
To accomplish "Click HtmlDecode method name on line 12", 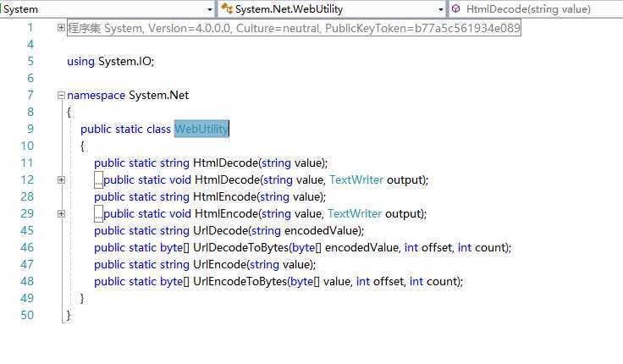I will point(227,180).
